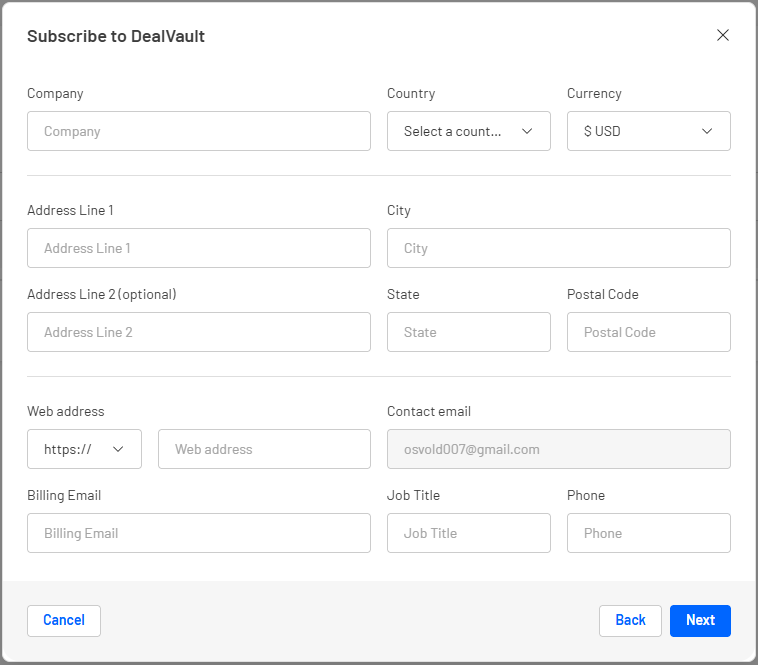
Task: Click the 'Currency' label
Action: point(594,93)
